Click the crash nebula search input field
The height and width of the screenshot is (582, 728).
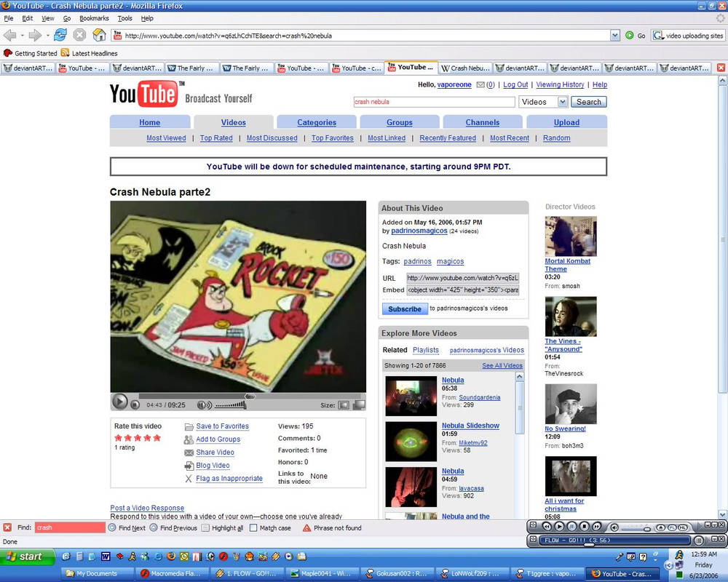(434, 102)
